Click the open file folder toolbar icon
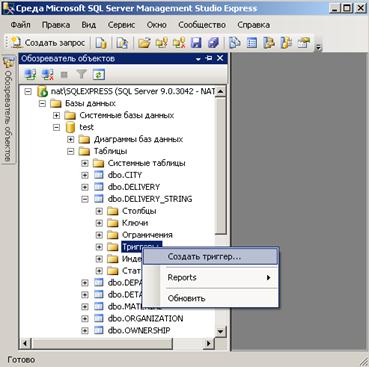The image size is (369, 367). point(144,43)
